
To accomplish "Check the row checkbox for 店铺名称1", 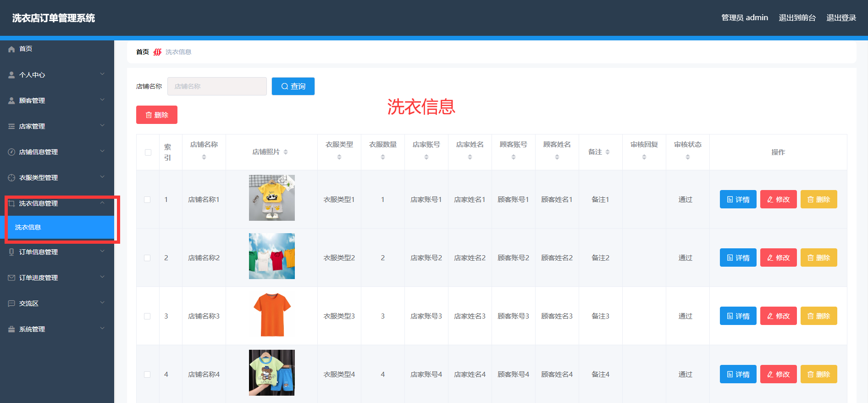I will pos(147,200).
